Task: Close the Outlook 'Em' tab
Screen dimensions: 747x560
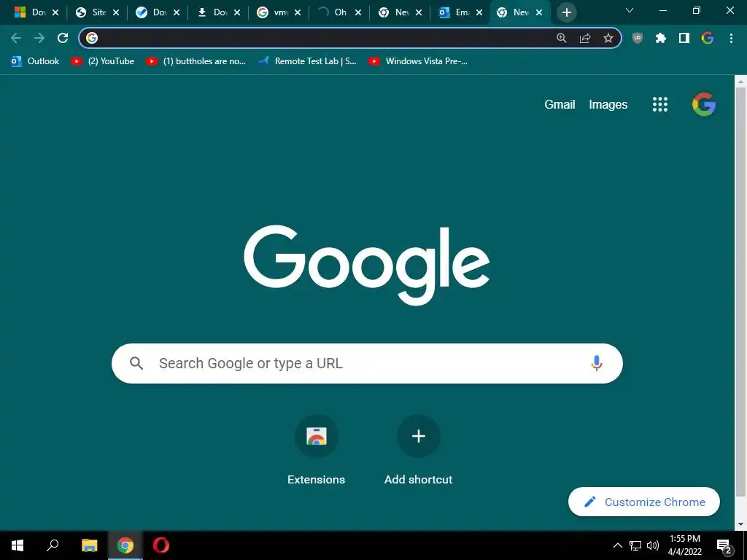Action: coord(479,12)
